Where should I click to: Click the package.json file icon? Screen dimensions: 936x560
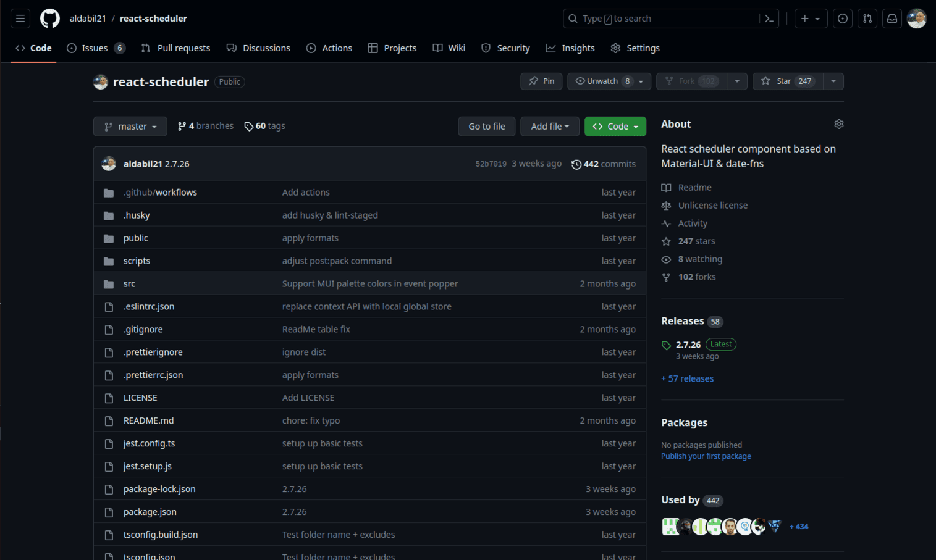(x=109, y=512)
